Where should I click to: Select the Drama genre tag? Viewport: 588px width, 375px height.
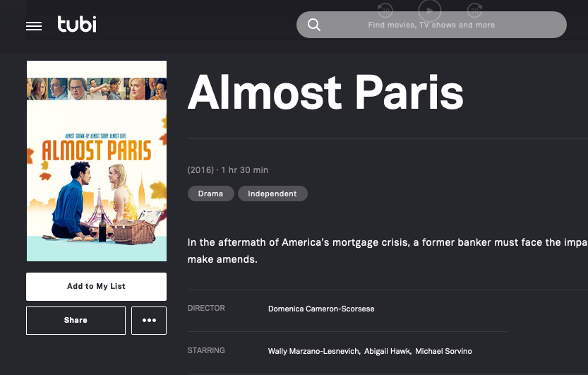pyautogui.click(x=211, y=194)
